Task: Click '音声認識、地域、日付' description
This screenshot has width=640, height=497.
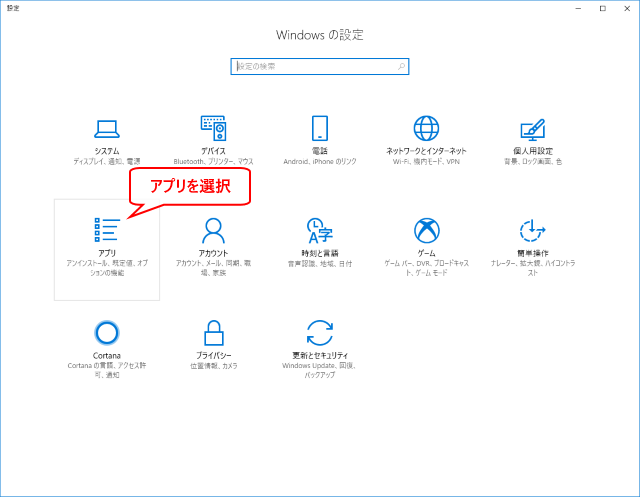Action: pos(320,264)
